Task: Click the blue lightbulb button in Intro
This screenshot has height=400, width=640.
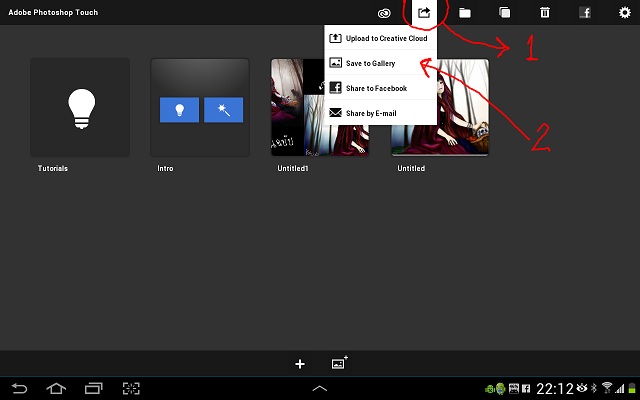Action: 179,110
